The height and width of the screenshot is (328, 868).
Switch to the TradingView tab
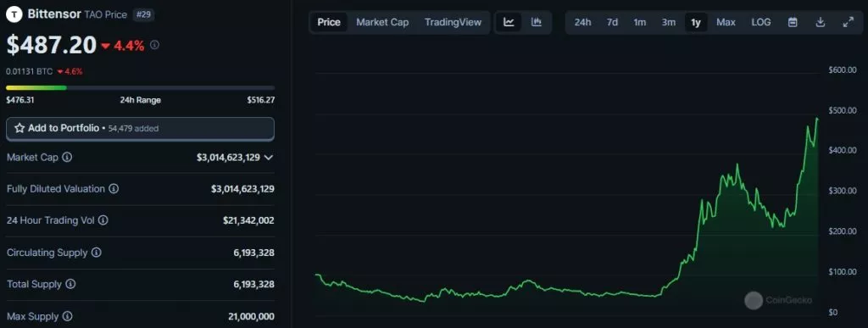453,22
